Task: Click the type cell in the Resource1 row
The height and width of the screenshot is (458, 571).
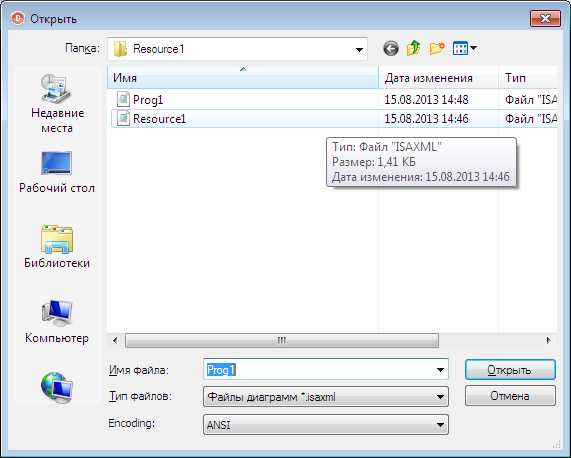Action: (x=531, y=119)
